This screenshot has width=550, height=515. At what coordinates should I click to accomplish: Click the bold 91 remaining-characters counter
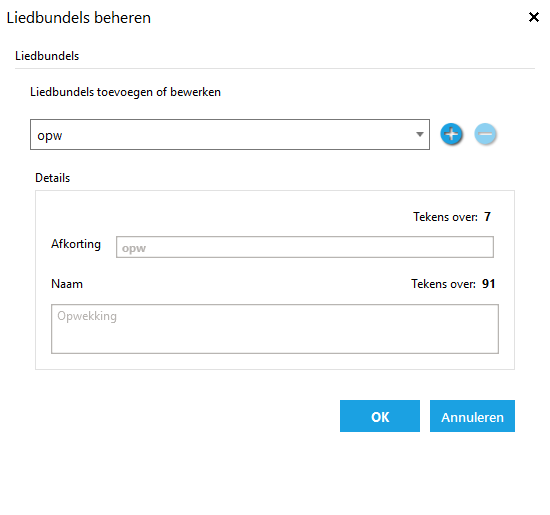point(488,284)
